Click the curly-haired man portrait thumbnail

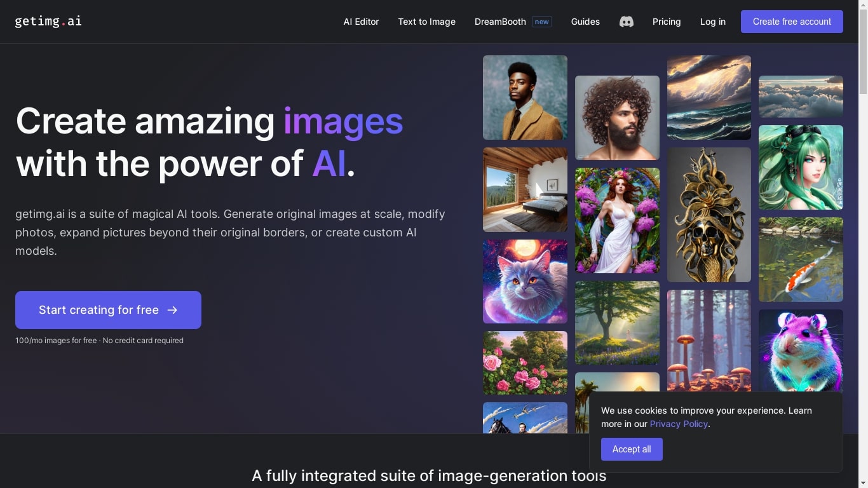pos(616,118)
